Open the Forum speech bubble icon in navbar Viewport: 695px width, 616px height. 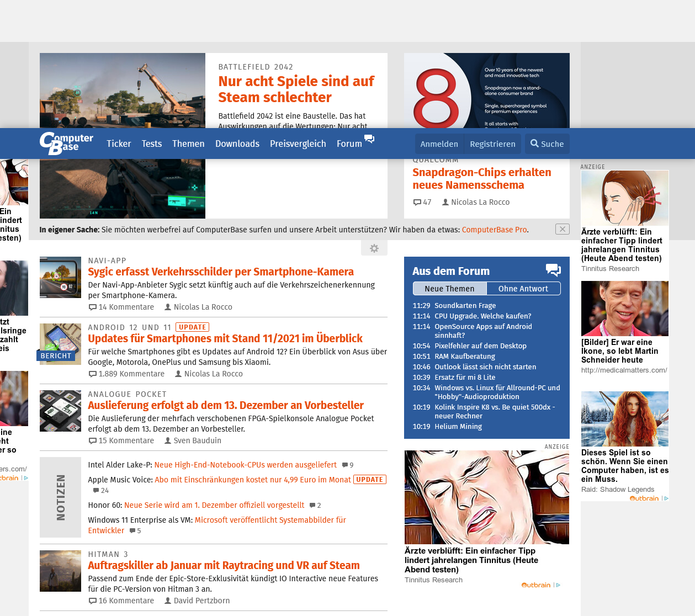point(369,139)
